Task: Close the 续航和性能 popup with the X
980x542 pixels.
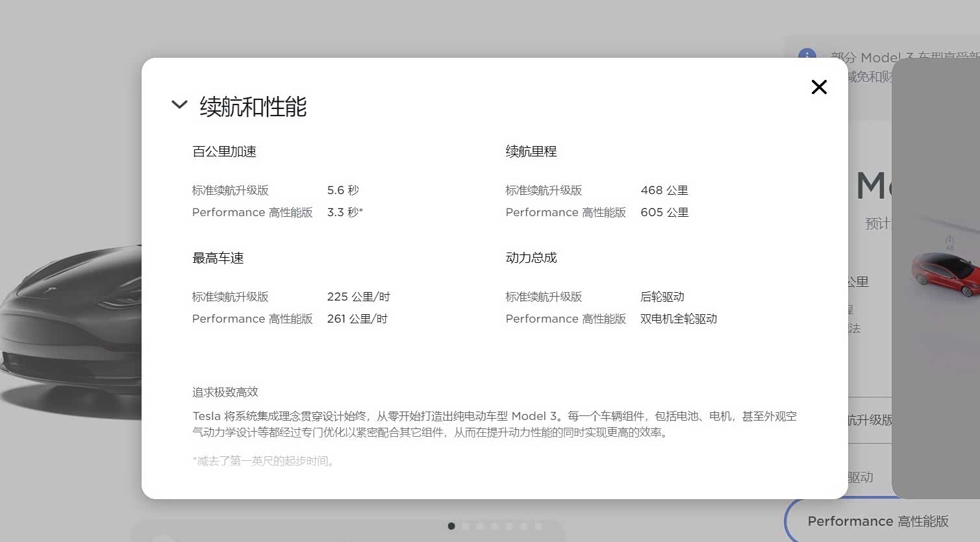Action: (819, 87)
